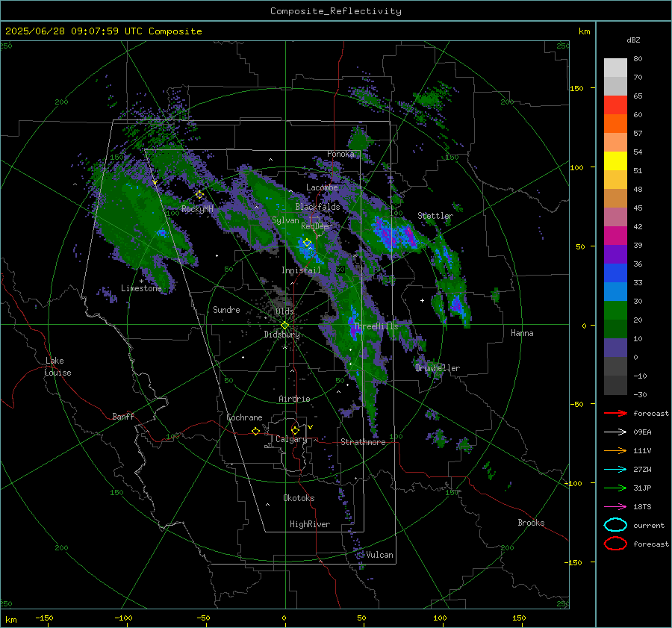Click the Didsbury city label
The width and height of the screenshot is (672, 628).
pyautogui.click(x=281, y=335)
